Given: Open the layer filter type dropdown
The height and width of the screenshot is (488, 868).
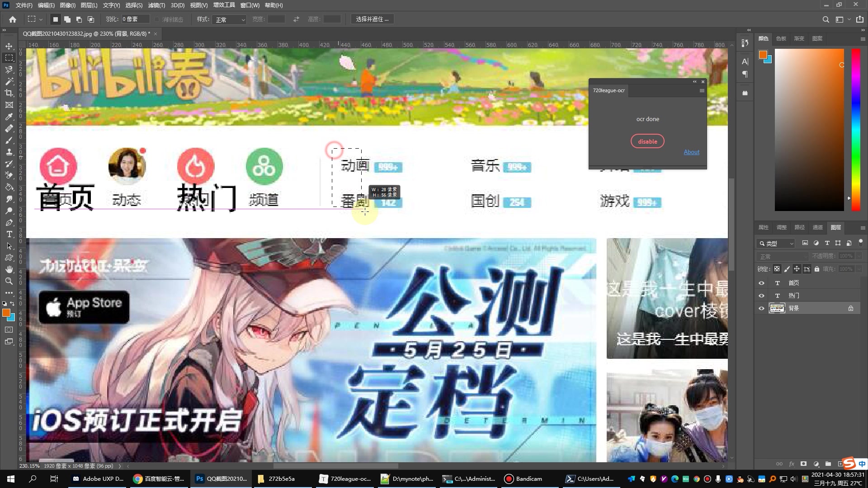Looking at the screenshot, I should pos(775,243).
